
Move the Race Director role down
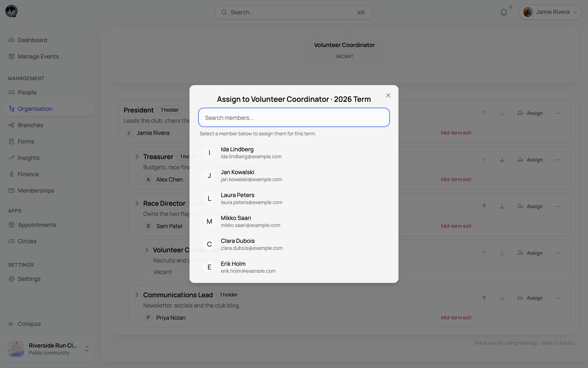tap(502, 206)
